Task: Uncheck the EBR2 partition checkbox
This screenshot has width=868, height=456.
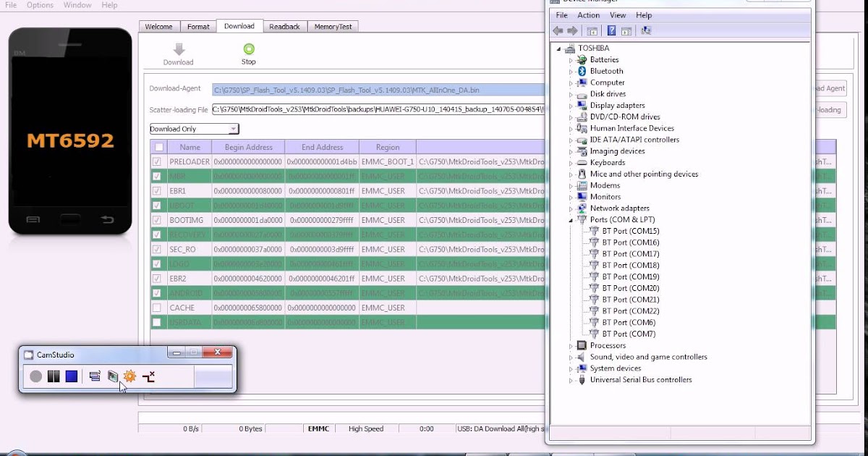Action: coord(157,278)
